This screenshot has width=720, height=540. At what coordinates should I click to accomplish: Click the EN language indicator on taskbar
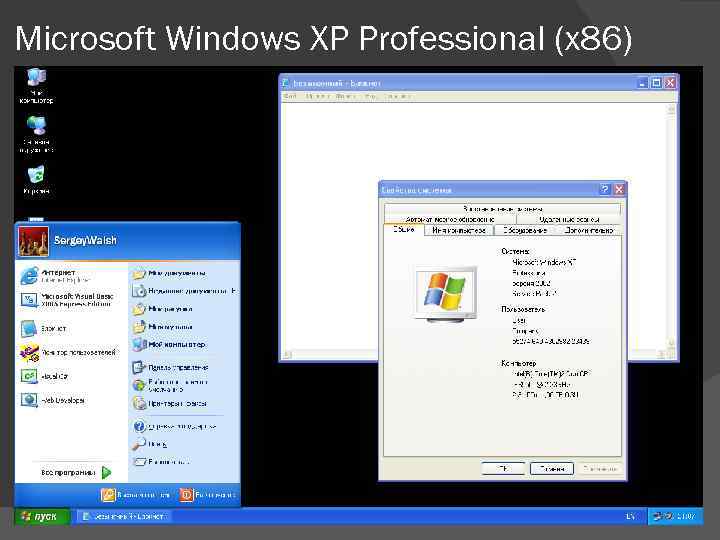630,517
